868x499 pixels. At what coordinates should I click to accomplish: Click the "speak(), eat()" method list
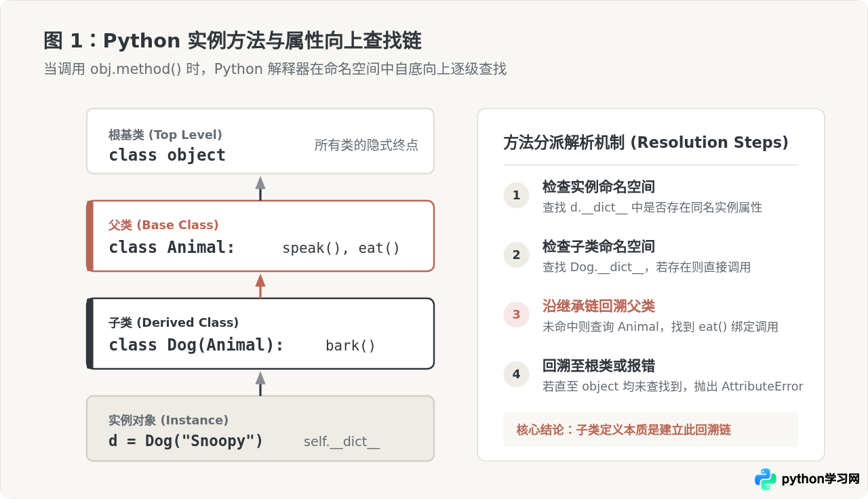[341, 248]
